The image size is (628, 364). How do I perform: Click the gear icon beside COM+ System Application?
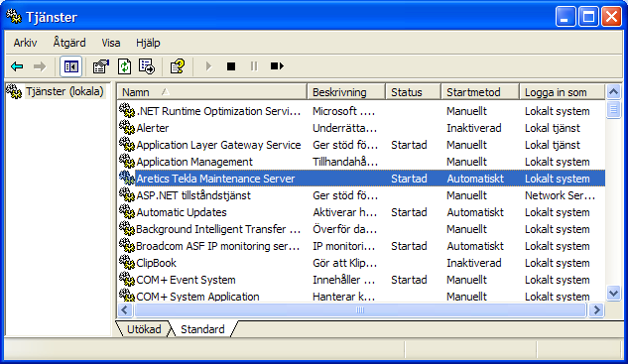coord(127,296)
